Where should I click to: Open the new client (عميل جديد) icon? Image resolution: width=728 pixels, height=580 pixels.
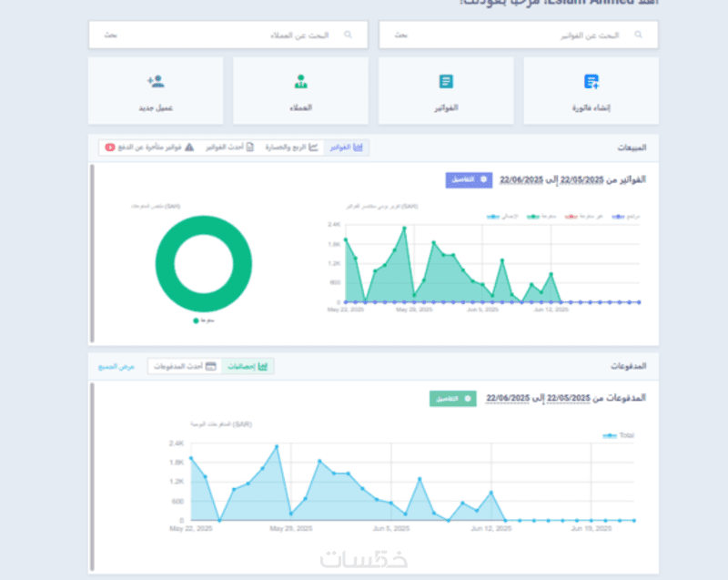156,82
